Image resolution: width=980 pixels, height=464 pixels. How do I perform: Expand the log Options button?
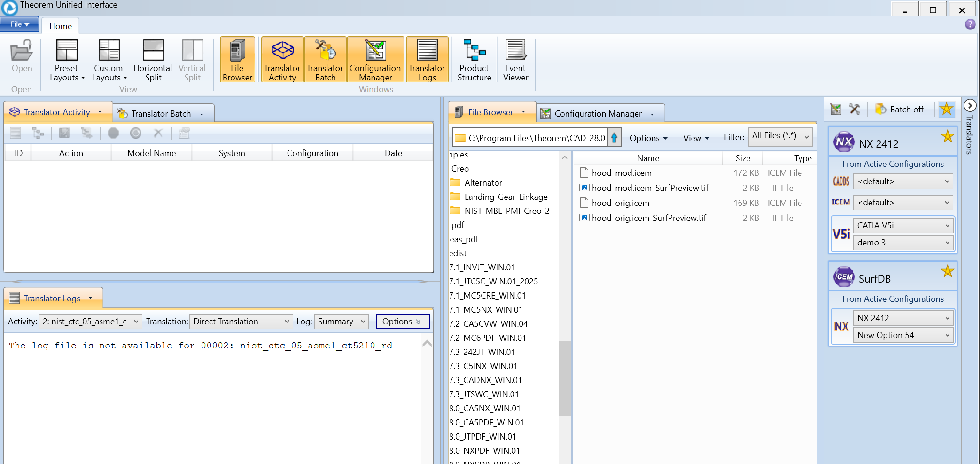403,322
